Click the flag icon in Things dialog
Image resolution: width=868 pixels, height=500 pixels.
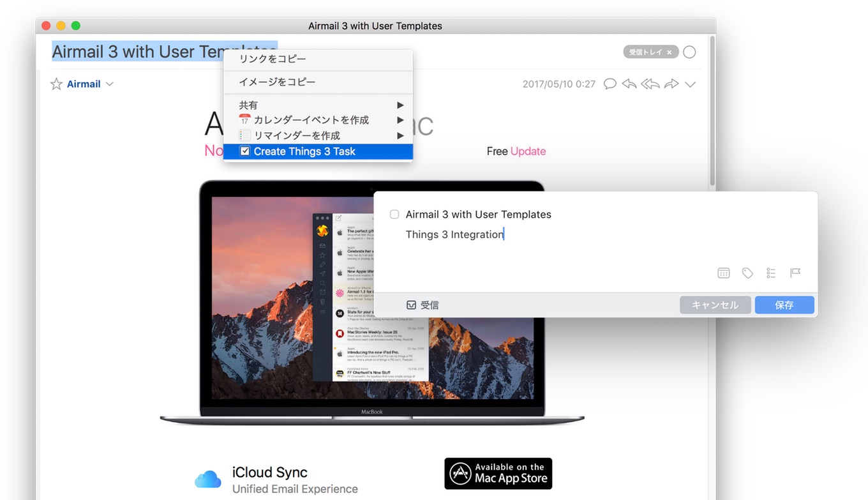795,273
